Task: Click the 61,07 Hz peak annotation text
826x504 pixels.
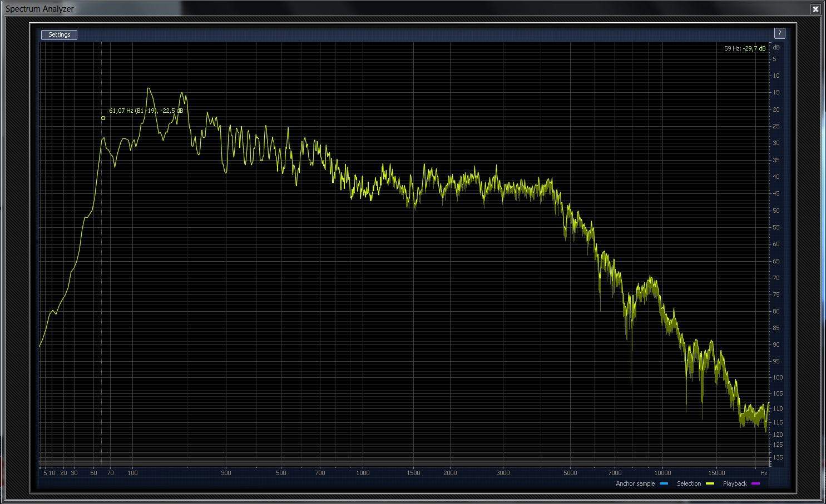Action: pyautogui.click(x=146, y=111)
